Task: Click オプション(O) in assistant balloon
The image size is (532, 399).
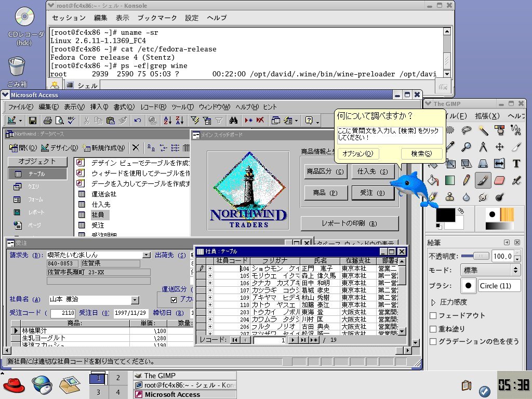Action: [x=357, y=154]
